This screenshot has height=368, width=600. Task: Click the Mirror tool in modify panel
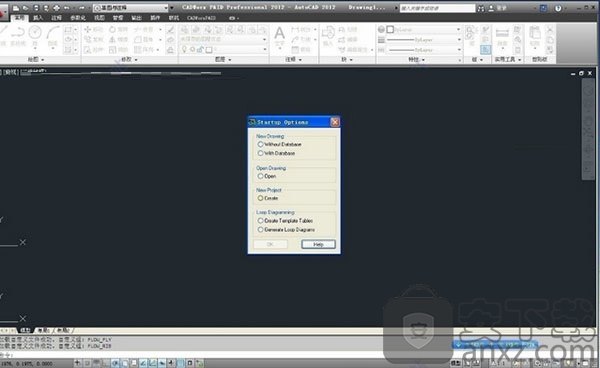point(118,39)
